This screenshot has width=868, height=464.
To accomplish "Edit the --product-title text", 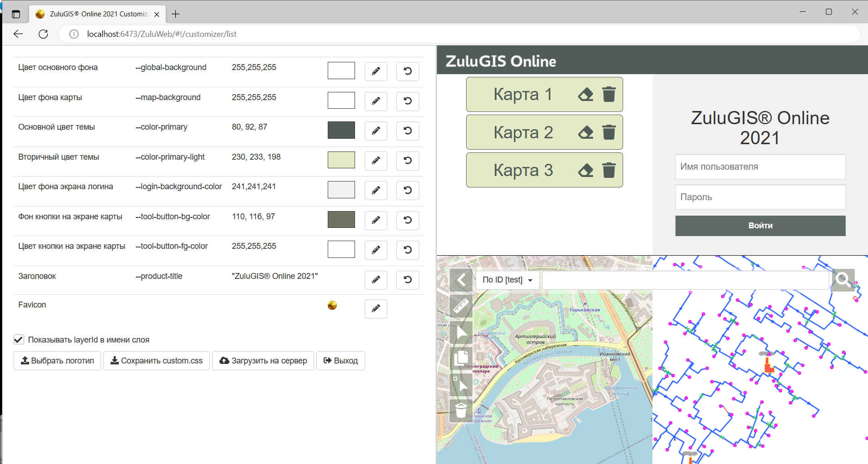I will point(376,280).
